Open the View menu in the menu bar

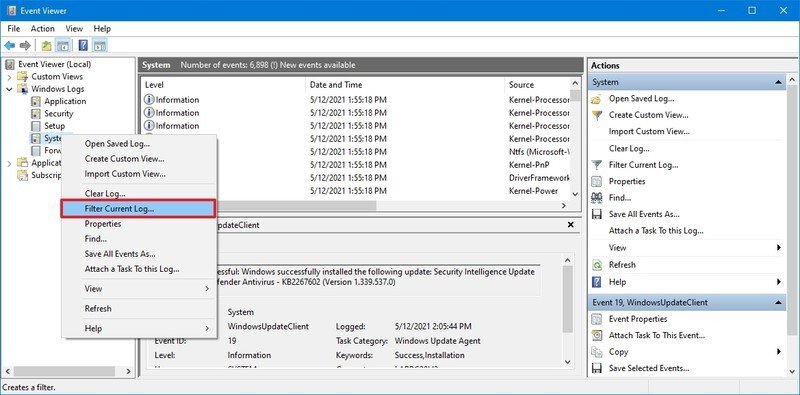[x=74, y=29]
